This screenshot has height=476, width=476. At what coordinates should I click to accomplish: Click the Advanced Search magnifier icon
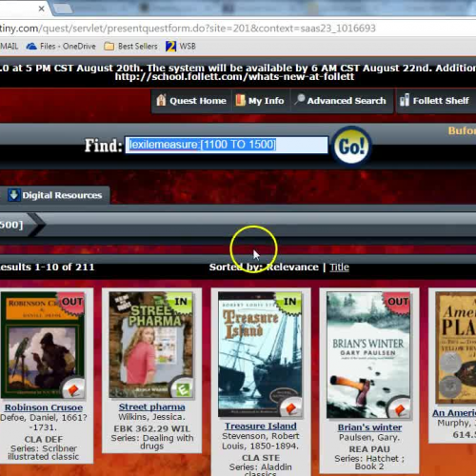299,100
